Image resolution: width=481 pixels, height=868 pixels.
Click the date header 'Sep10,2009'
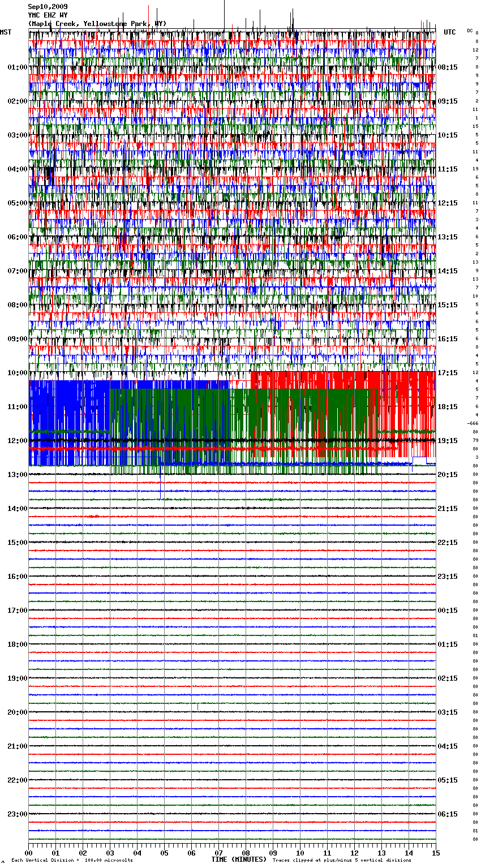[48, 7]
